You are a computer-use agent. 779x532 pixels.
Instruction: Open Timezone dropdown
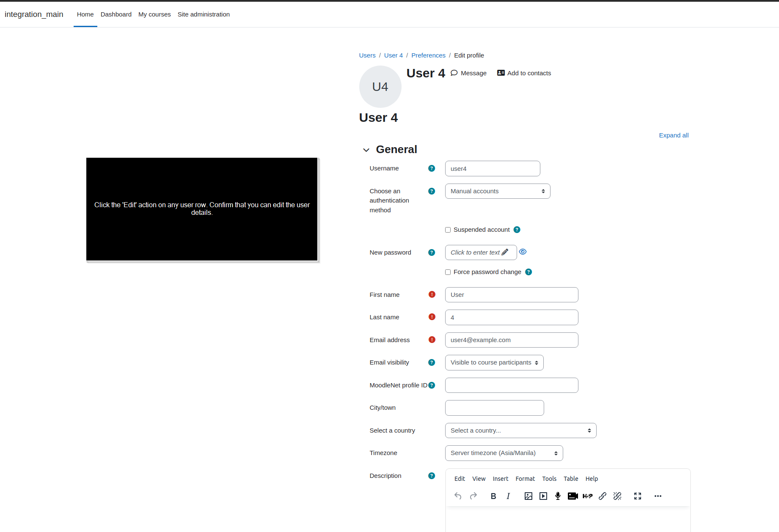click(x=504, y=453)
